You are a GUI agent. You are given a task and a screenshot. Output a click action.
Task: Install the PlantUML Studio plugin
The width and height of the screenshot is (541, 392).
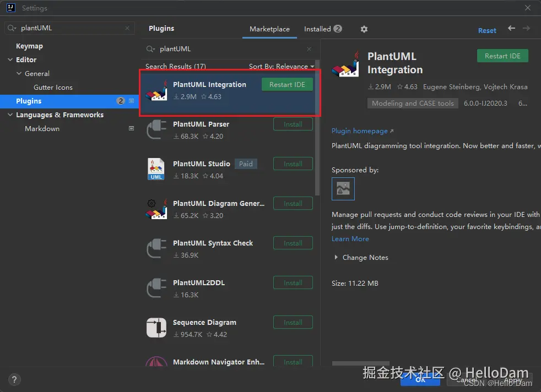click(293, 164)
